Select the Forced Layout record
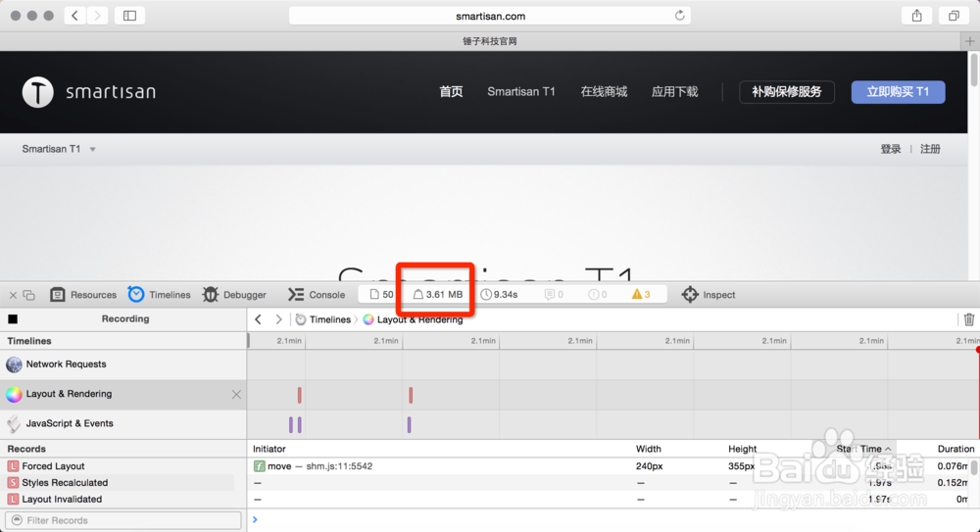This screenshot has height=532, width=980. (x=123, y=466)
